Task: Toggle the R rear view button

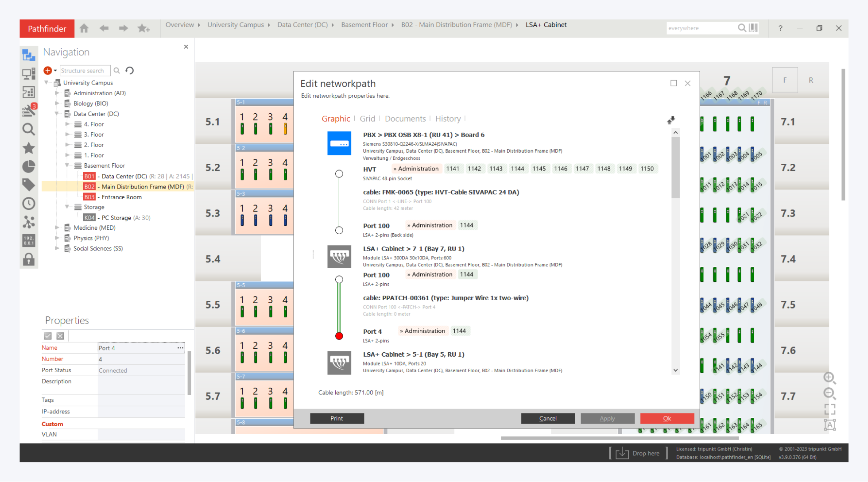Action: 811,80
